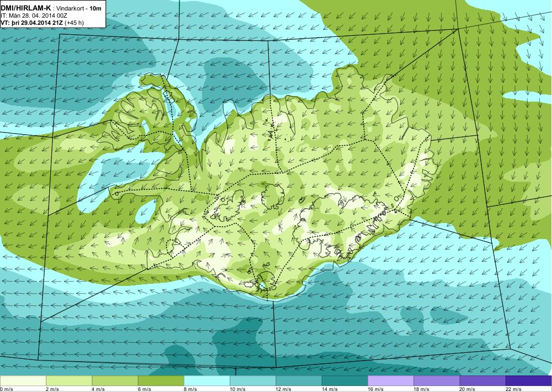Click the 2–4 m/s light green legend swatch
The height and width of the screenshot is (392, 552).
point(69,381)
